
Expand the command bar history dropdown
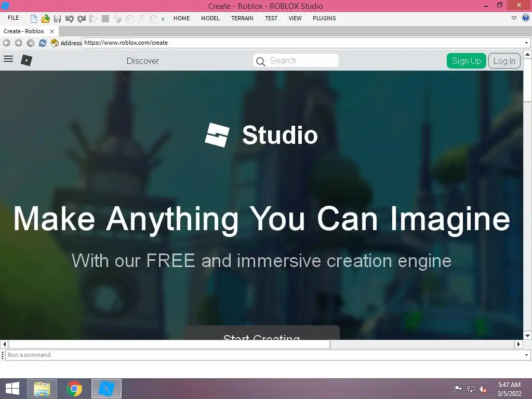[x=526, y=355]
